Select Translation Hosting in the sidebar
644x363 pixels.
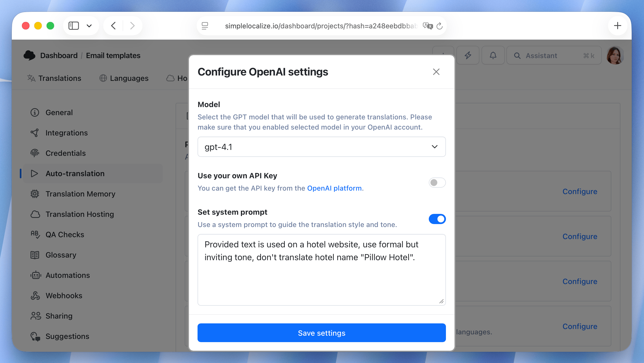tap(79, 214)
